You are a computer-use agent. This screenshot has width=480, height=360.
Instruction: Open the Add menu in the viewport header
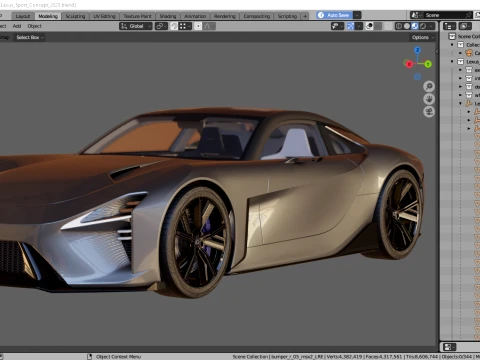tap(17, 26)
